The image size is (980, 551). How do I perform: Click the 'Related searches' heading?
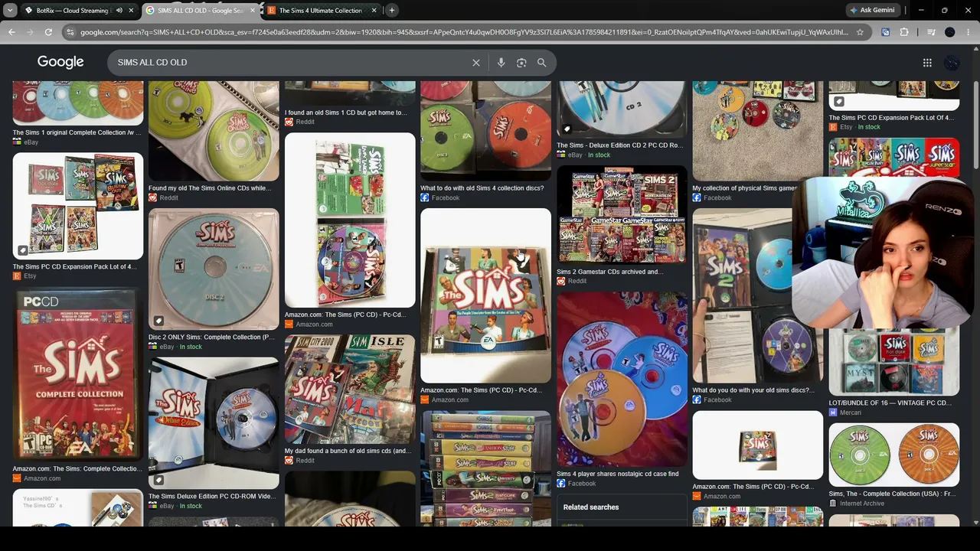pos(591,507)
